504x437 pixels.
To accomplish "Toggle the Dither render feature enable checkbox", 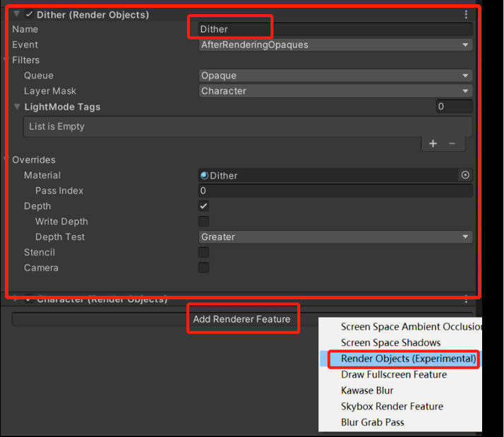I will coord(29,14).
